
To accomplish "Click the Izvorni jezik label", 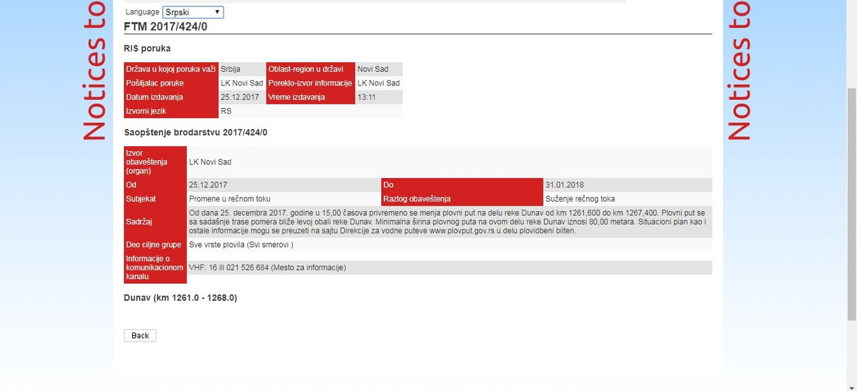I will pos(171,111).
